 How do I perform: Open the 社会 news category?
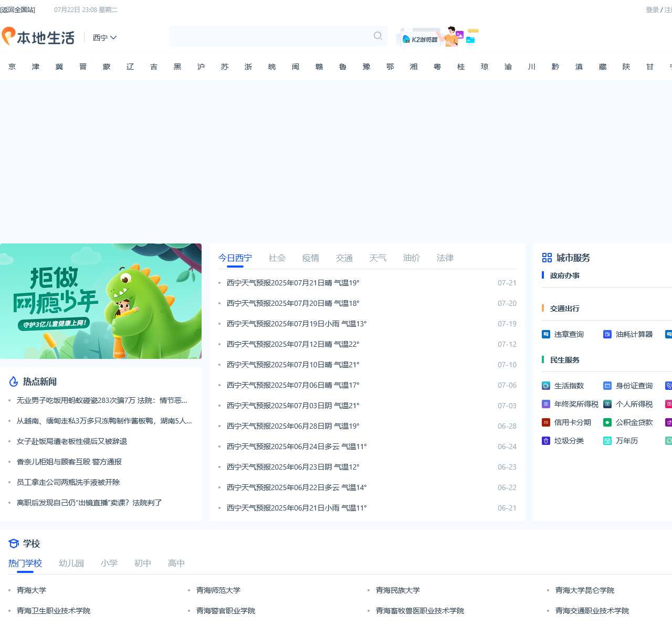coord(277,258)
